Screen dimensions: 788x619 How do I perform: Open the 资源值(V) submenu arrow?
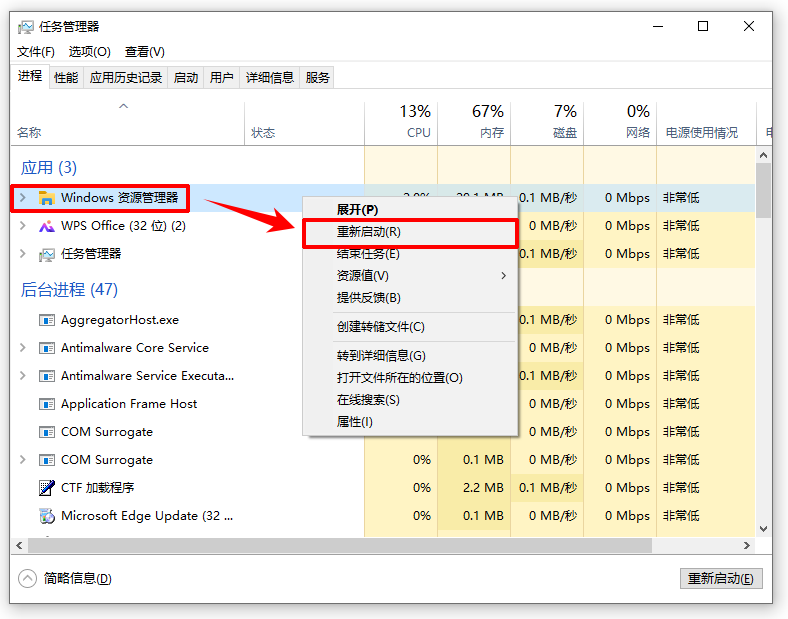point(504,276)
